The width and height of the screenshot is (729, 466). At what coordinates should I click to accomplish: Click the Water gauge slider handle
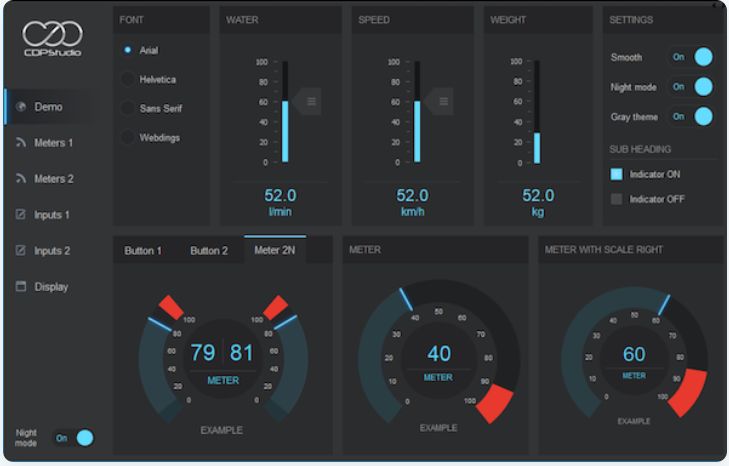tap(309, 101)
